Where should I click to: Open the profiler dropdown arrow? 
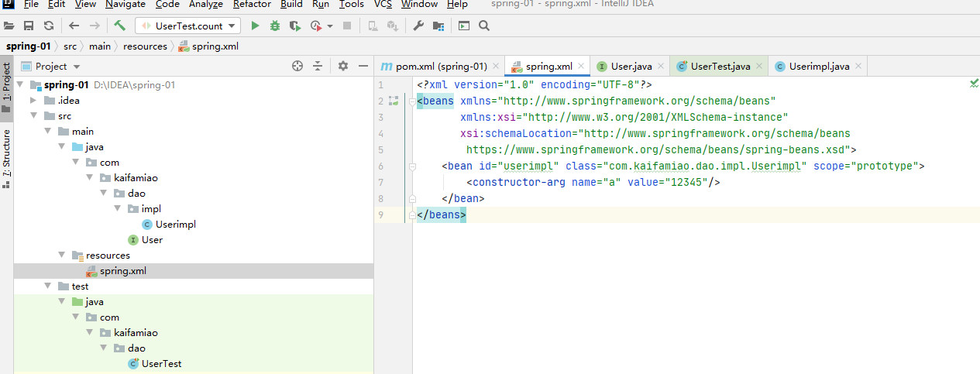coord(330,26)
